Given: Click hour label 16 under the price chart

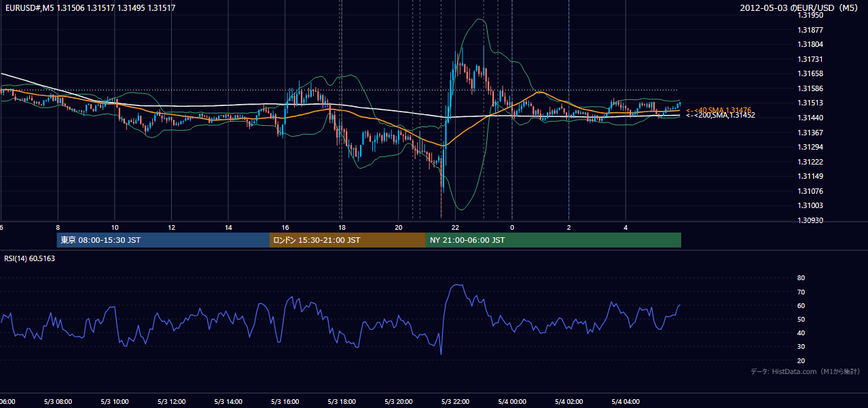Looking at the screenshot, I should click(x=285, y=228).
